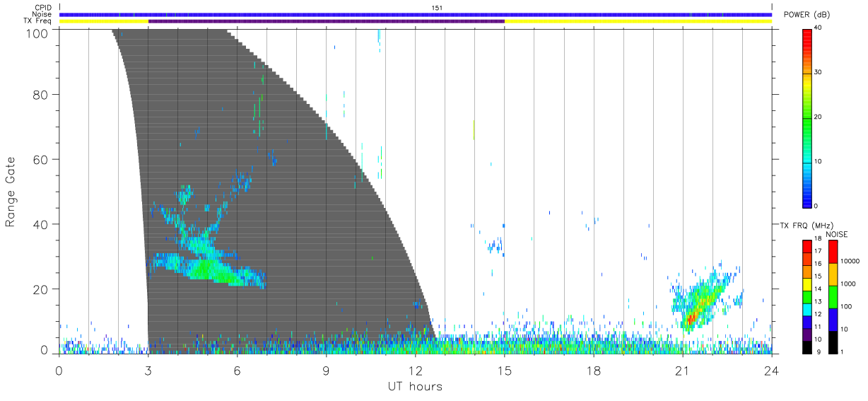The height and width of the screenshot is (401, 868).
Task: Click range gate axis tick label 20
Action: coord(42,289)
